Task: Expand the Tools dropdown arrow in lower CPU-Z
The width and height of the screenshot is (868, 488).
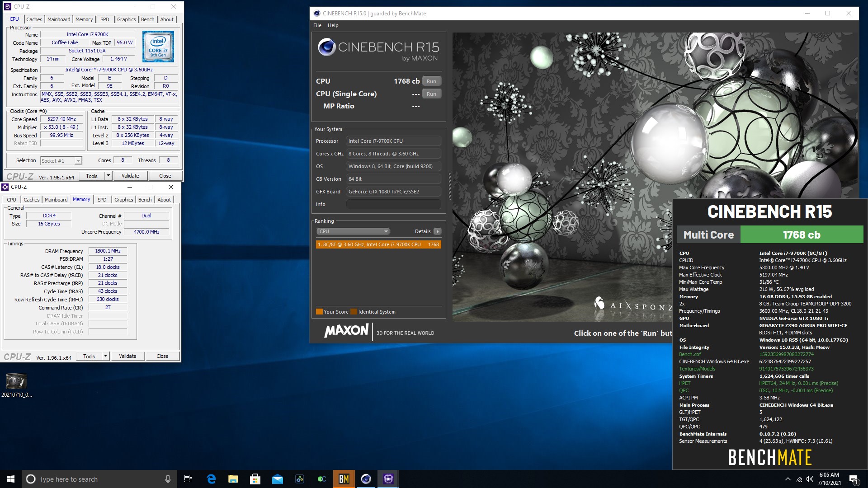Action: pos(105,356)
